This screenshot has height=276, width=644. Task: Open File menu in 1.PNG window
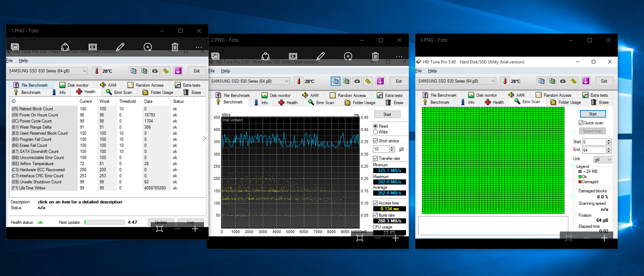[9, 61]
